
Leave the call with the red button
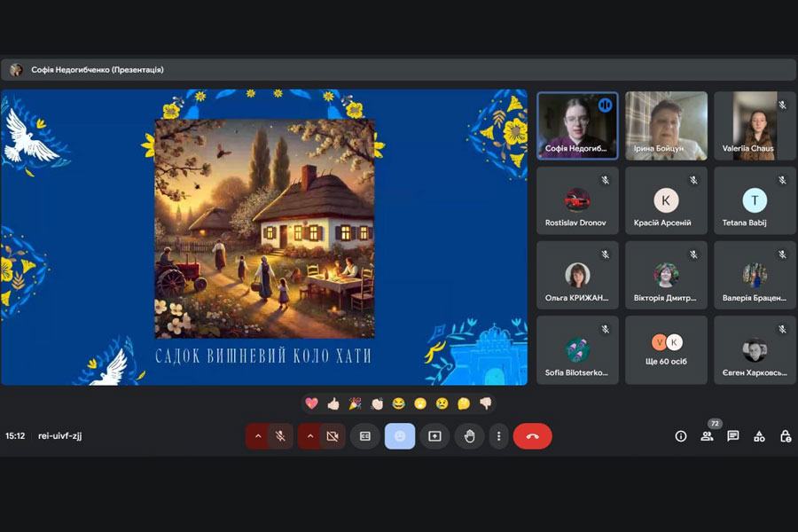532,436
